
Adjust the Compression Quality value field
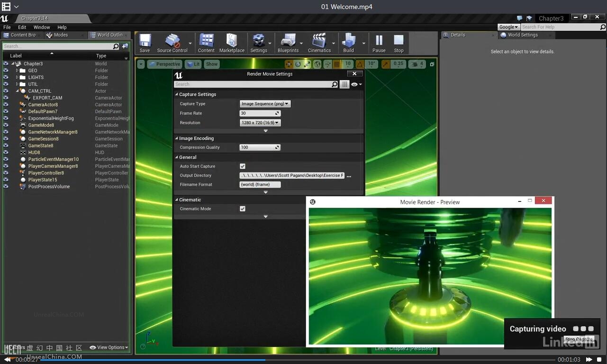click(x=260, y=147)
